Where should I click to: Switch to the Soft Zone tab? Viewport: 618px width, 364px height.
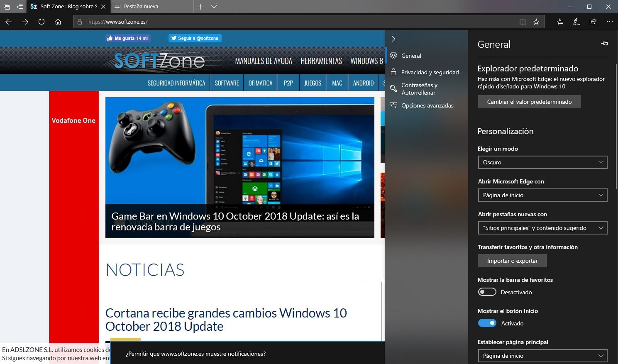pos(64,7)
